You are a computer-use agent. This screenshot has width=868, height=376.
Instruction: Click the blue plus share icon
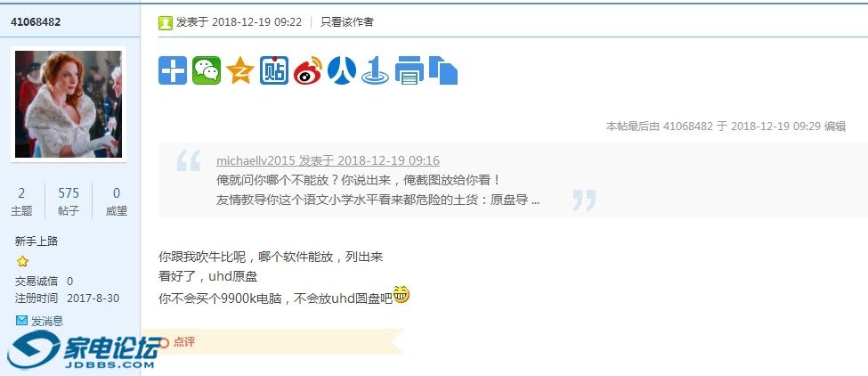coord(173,71)
